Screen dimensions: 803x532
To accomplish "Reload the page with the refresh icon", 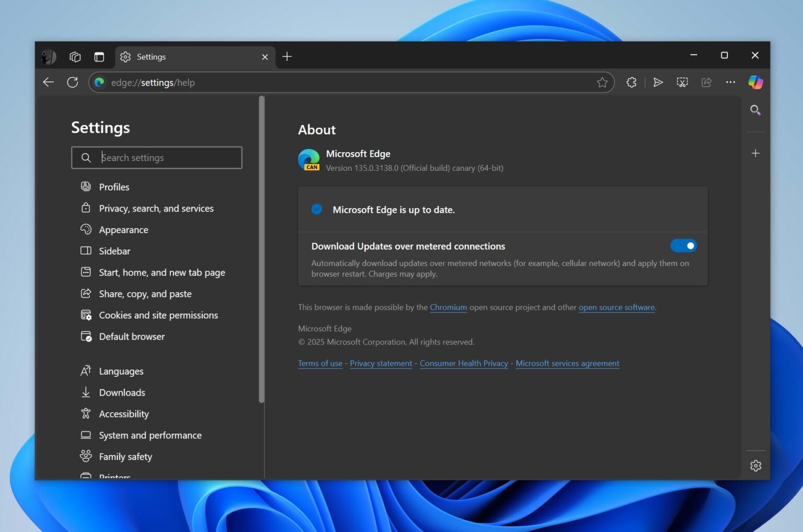I will [73, 82].
